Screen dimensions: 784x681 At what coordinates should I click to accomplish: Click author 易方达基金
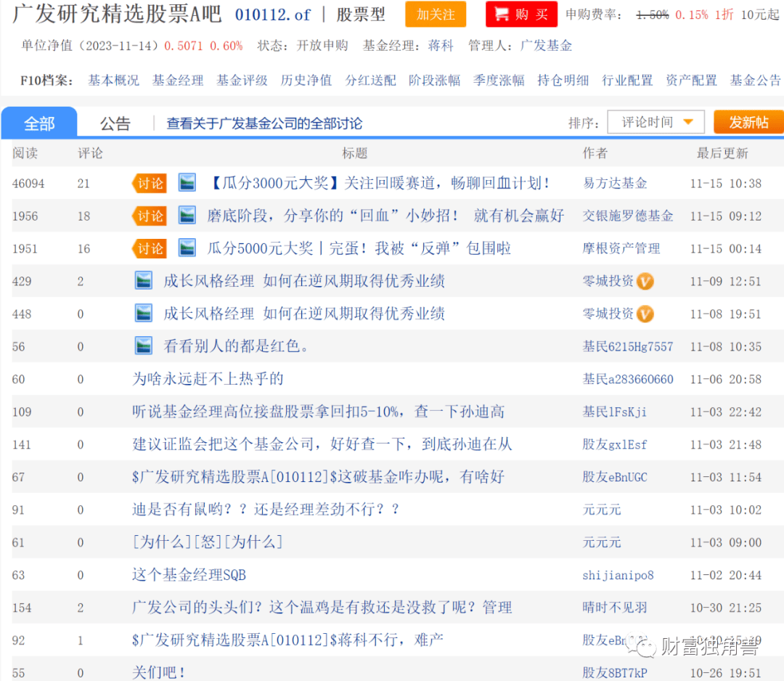pyautogui.click(x=615, y=184)
